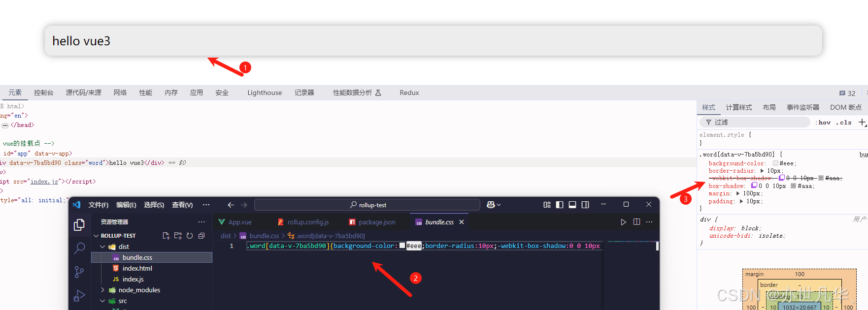Open the 选择(S) menu in VS Code
The height and width of the screenshot is (310, 868).
pyautogui.click(x=154, y=205)
